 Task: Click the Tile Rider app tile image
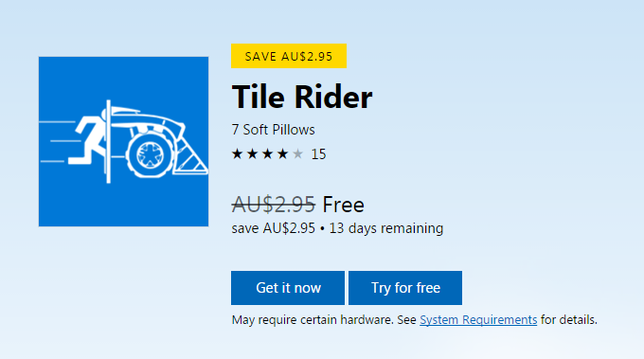click(x=123, y=141)
